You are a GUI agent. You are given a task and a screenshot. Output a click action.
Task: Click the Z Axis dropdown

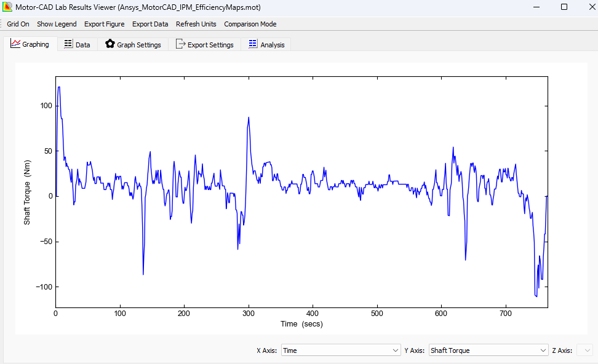(x=586, y=350)
